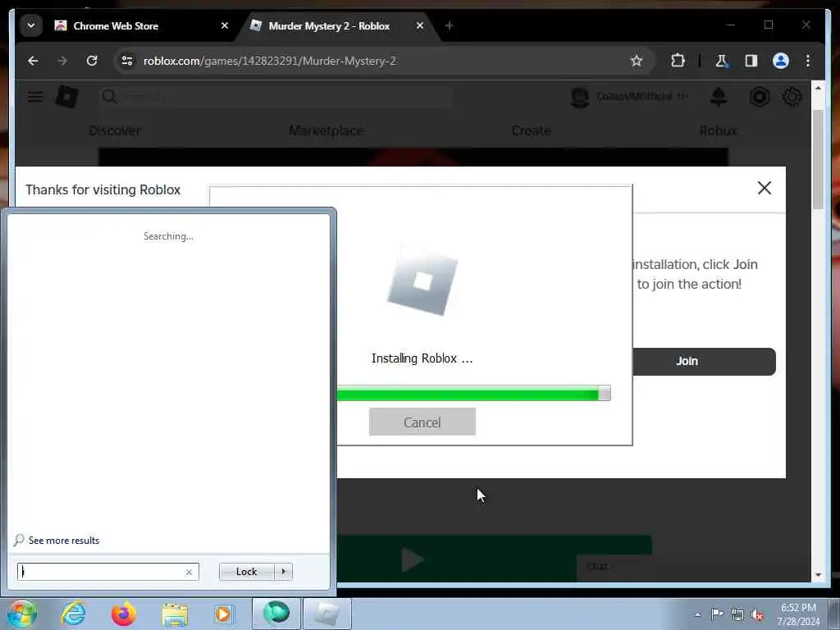
Task: Click the Windows Start orb
Action: coord(22,614)
